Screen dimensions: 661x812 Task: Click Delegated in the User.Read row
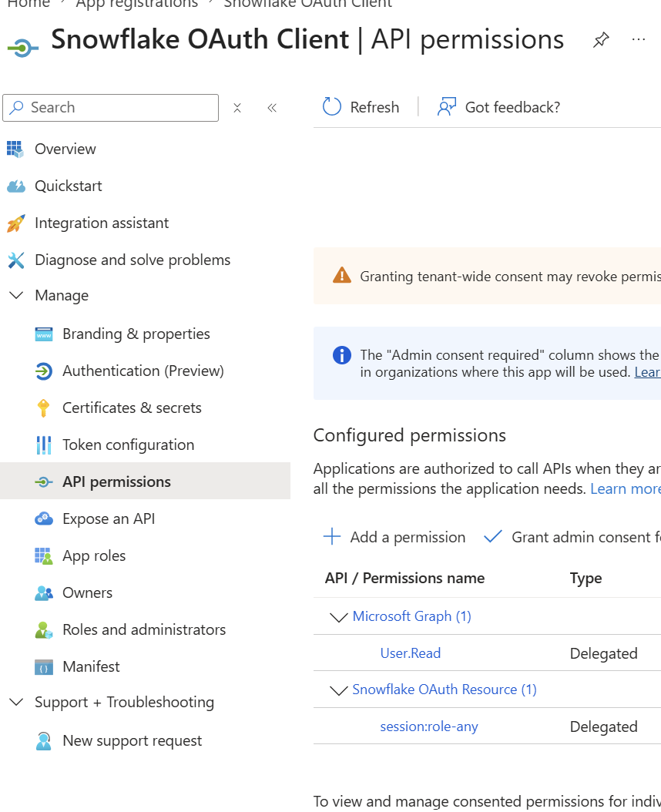point(603,654)
